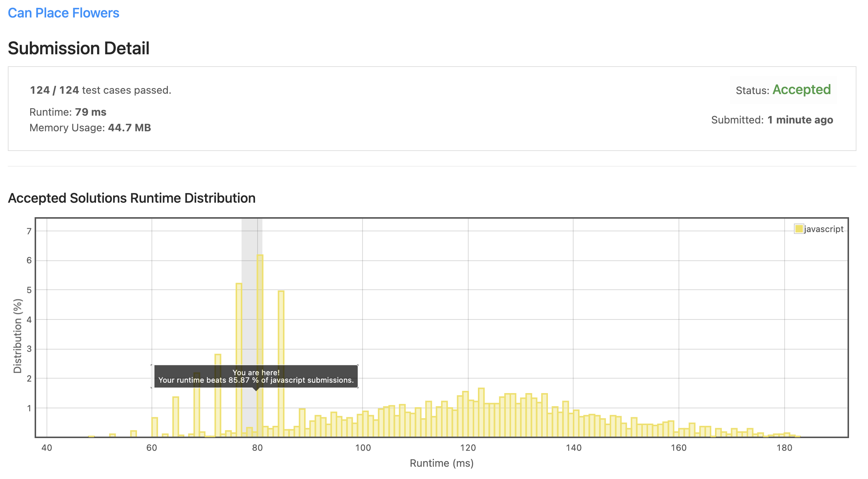The width and height of the screenshot is (868, 479).
Task: Click the yellow javascript legend swatch
Action: pyautogui.click(x=798, y=229)
